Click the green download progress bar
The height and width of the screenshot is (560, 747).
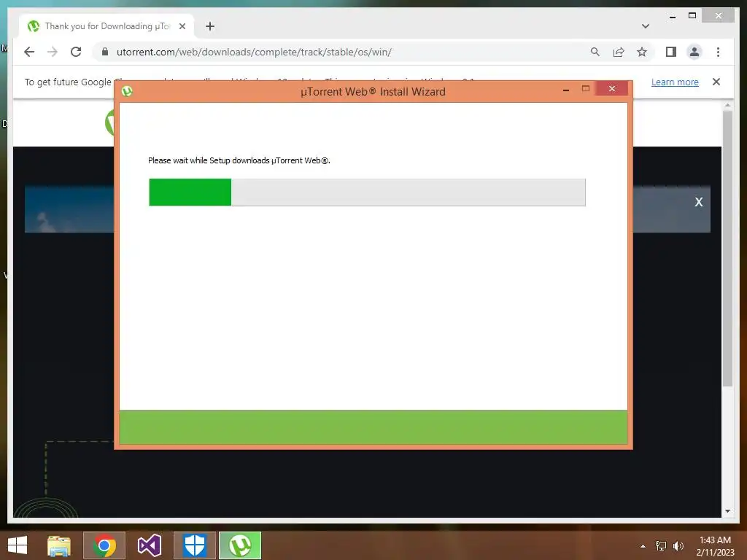(367, 192)
